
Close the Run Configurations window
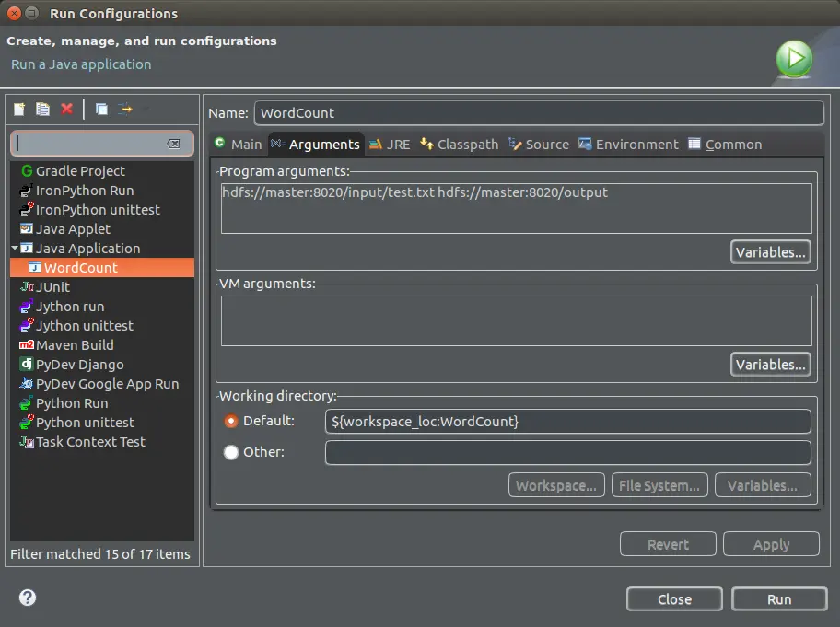pyautogui.click(x=15, y=14)
